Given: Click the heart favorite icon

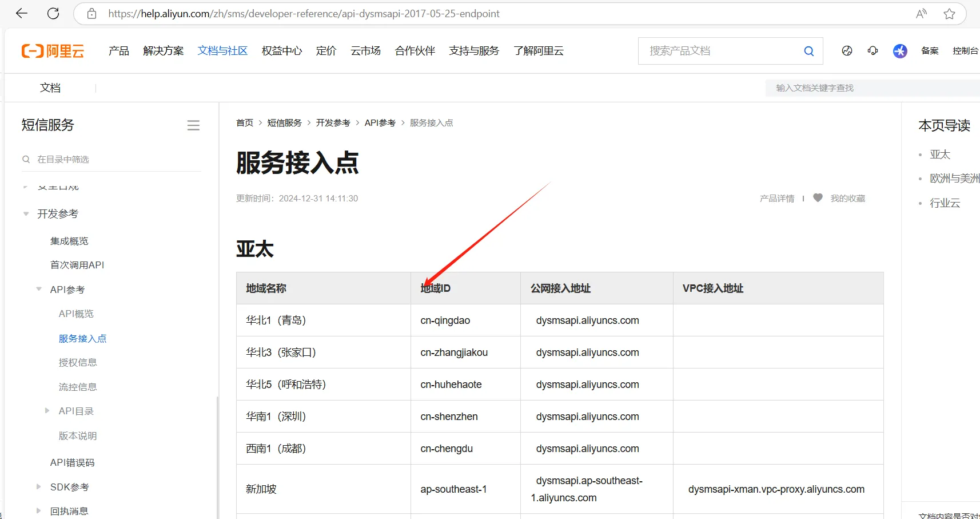Looking at the screenshot, I should coord(818,198).
